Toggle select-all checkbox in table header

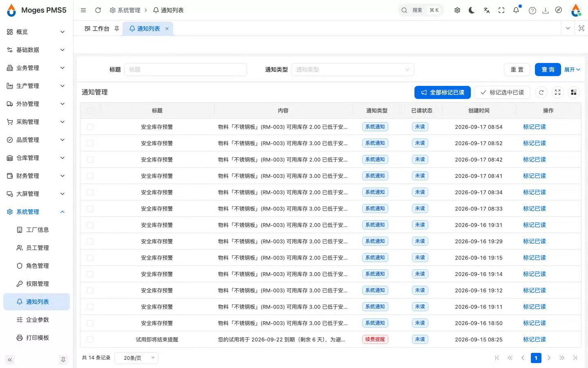click(x=90, y=110)
